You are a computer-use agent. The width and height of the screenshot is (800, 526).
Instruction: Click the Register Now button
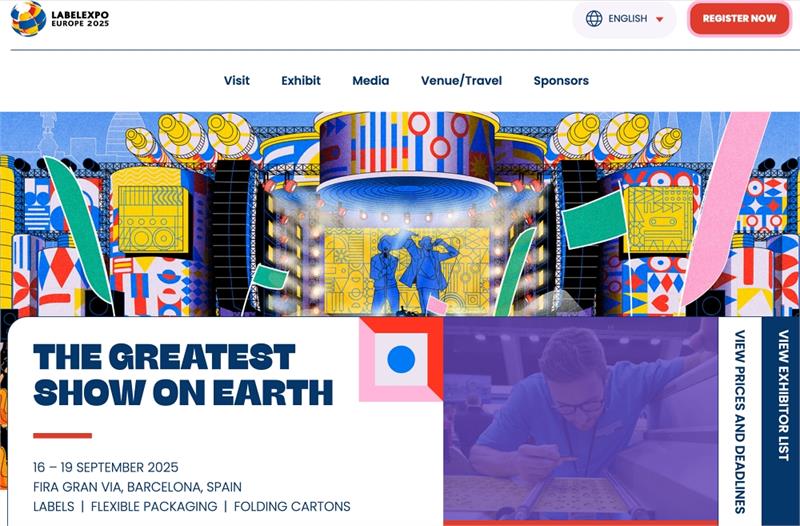(739, 19)
